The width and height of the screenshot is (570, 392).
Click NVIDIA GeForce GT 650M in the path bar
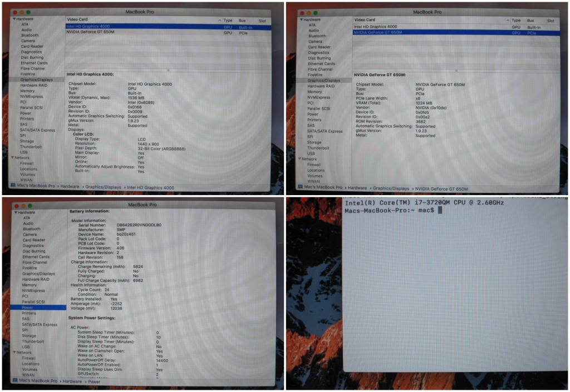click(x=441, y=188)
